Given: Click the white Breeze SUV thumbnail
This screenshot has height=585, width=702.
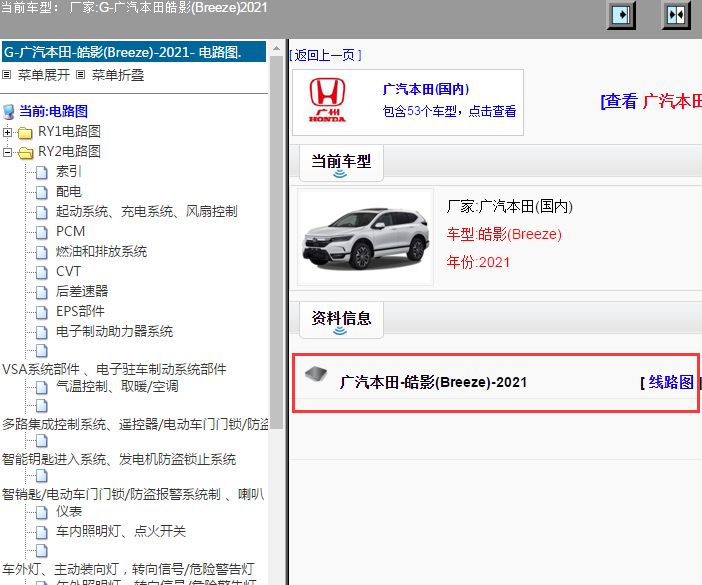Looking at the screenshot, I should pyautogui.click(x=365, y=237).
